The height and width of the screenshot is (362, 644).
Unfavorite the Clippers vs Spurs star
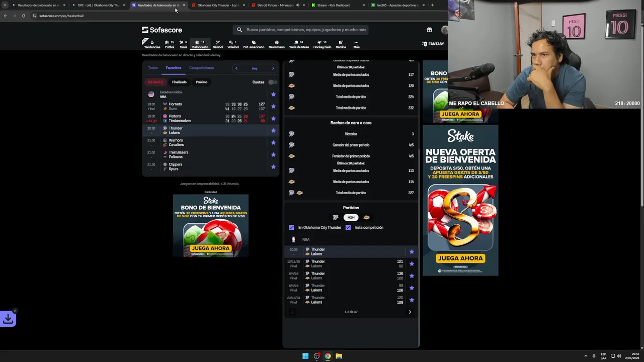273,166
